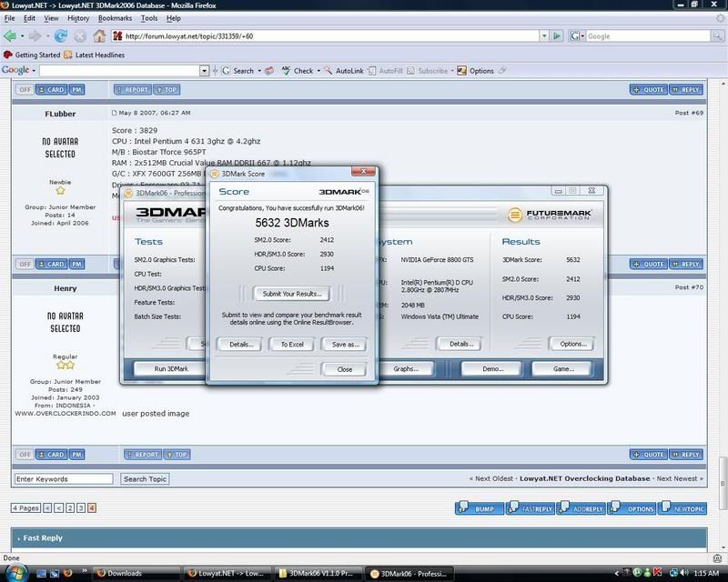
Task: Click the FASTREPLY button
Action: [530, 507]
